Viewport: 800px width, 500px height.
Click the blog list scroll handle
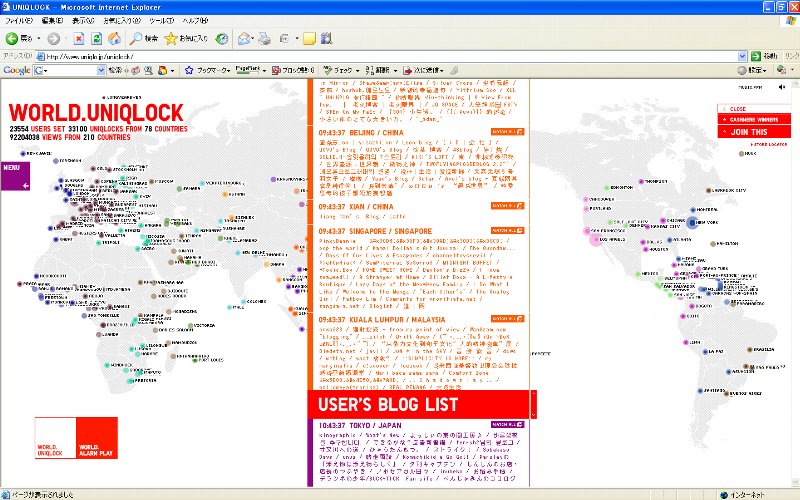[x=534, y=404]
